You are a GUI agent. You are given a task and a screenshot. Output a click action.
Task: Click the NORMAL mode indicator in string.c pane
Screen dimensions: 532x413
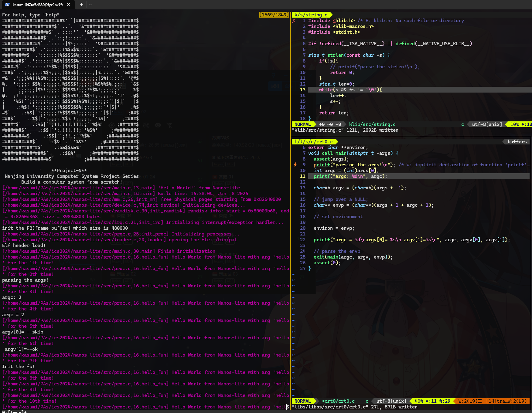(303, 124)
